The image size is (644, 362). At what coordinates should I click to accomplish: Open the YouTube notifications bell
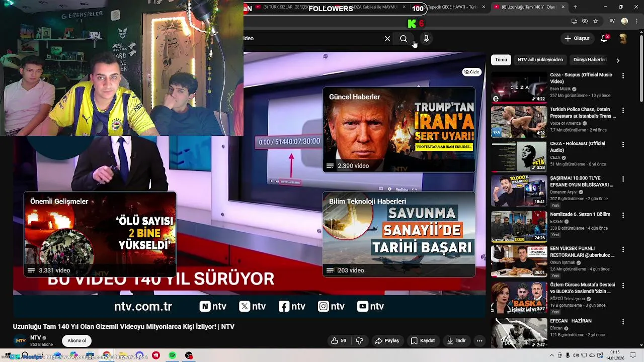tap(605, 38)
